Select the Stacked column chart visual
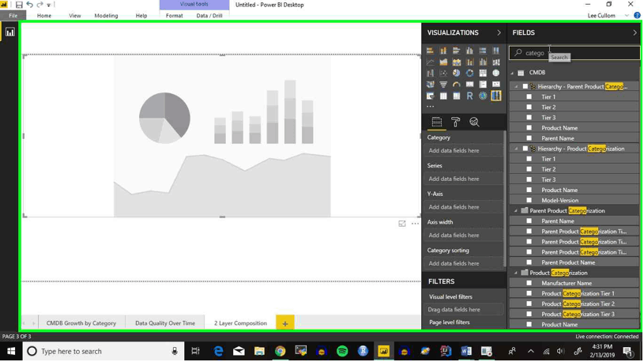Screen dimensions: 644x362 [x=443, y=51]
